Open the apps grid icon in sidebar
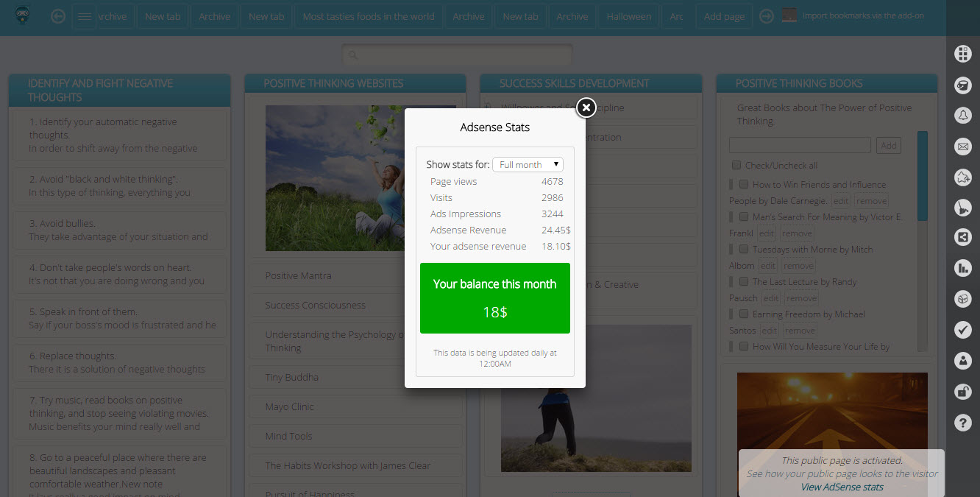Image resolution: width=980 pixels, height=497 pixels. click(x=962, y=54)
